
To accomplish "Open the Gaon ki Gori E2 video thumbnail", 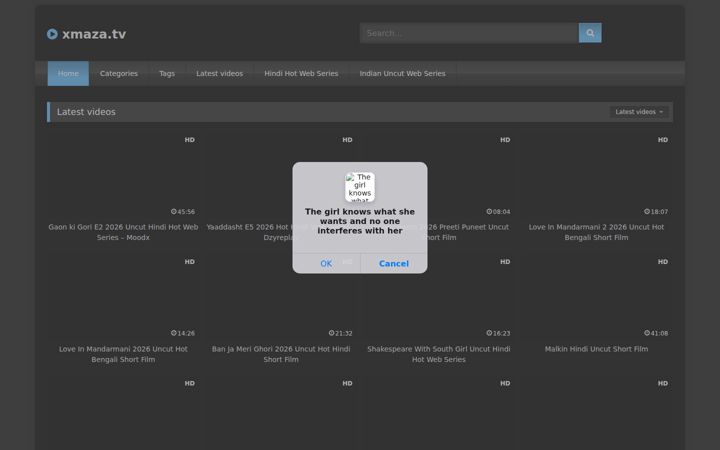I will 123,176.
